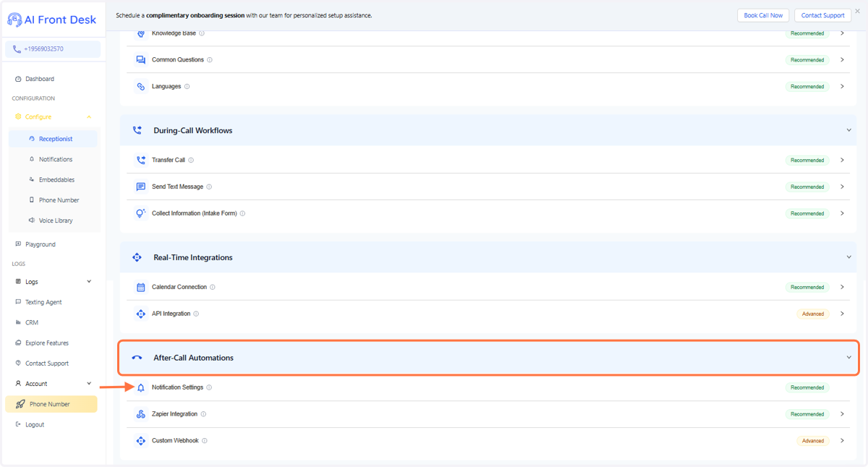This screenshot has height=467, width=868.
Task: Open the Languages row arrow
Action: point(842,86)
